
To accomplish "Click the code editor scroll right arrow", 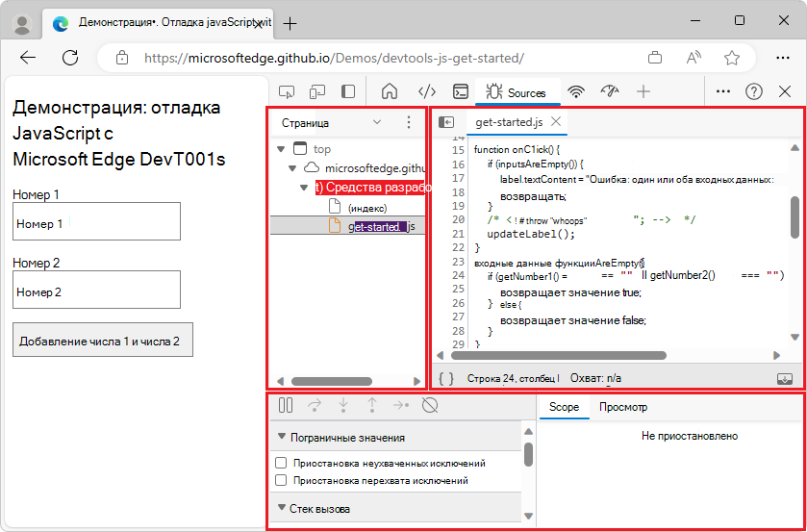I will 776,355.
